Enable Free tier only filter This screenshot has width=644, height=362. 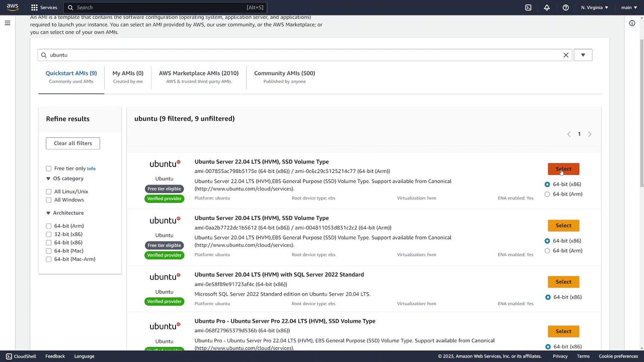point(49,168)
